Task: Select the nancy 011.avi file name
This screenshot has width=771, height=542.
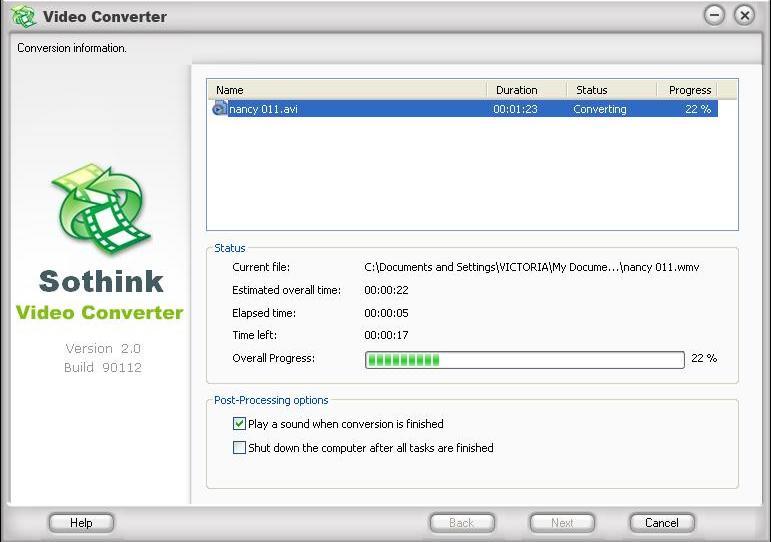Action: (263, 109)
